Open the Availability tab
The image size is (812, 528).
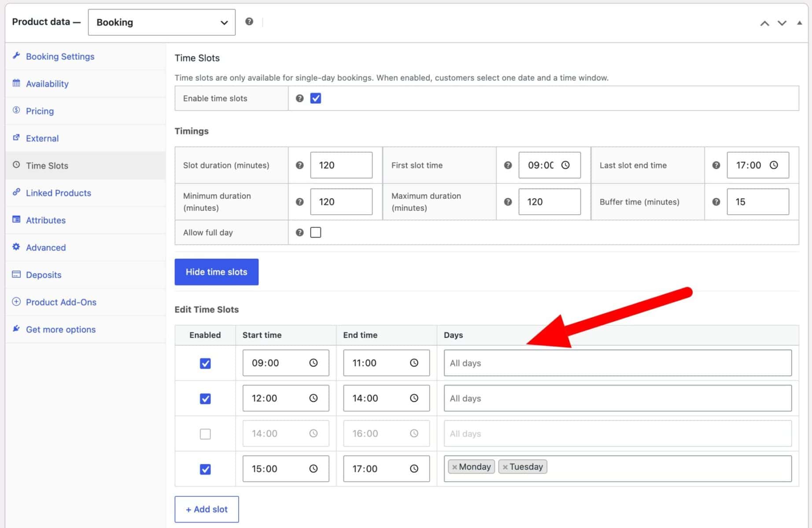pos(85,84)
